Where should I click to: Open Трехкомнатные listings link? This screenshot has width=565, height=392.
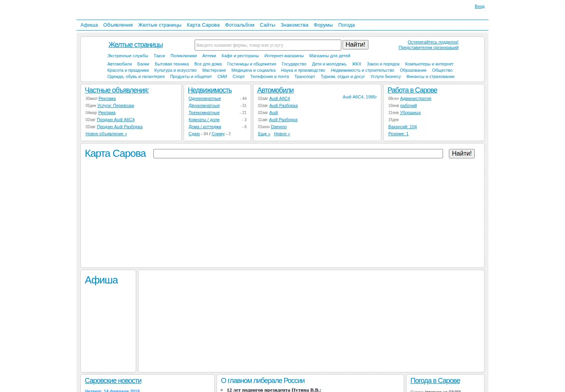coord(204,113)
